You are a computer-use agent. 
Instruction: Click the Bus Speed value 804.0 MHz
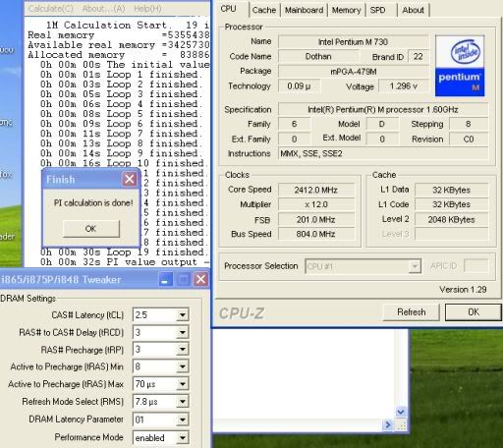316,234
